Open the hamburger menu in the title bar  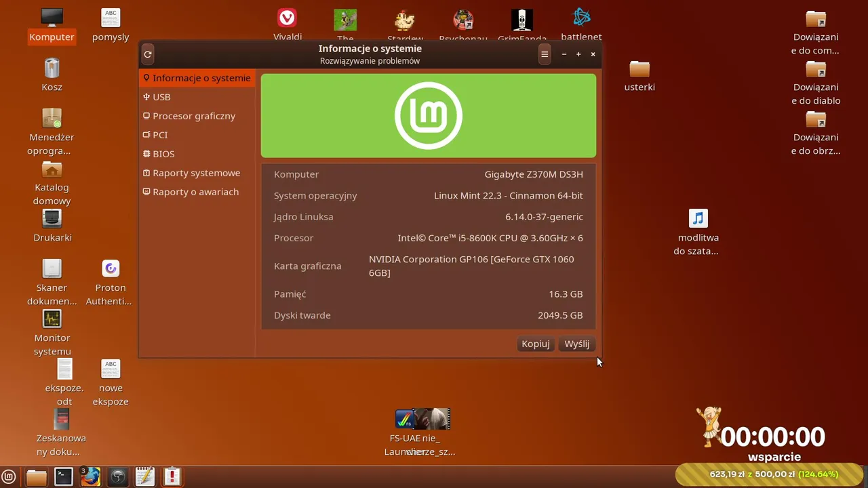click(545, 54)
